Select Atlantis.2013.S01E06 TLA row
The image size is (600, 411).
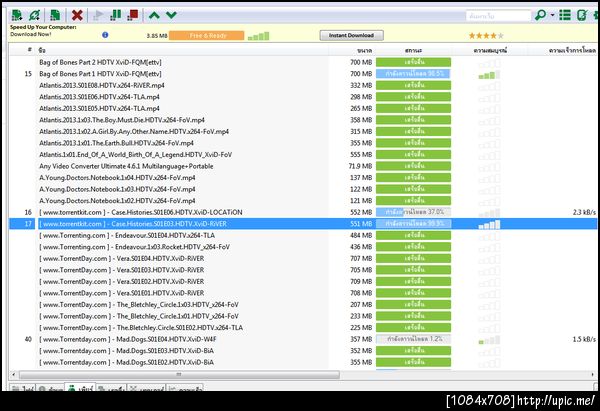pos(303,97)
